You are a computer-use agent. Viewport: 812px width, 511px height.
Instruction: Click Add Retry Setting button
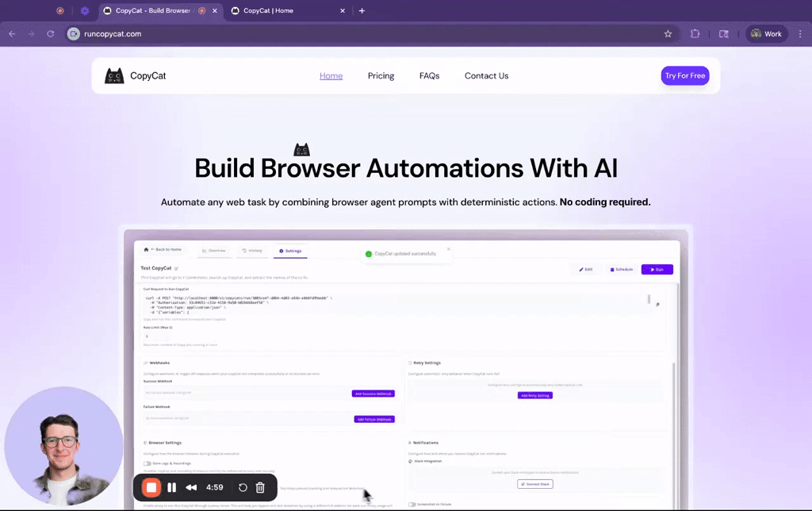coord(535,395)
